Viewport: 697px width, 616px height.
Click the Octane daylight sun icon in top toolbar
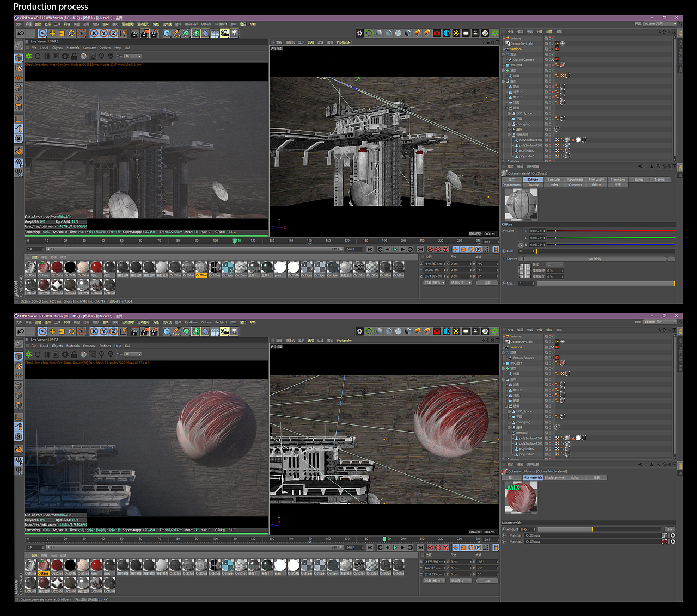[456, 33]
